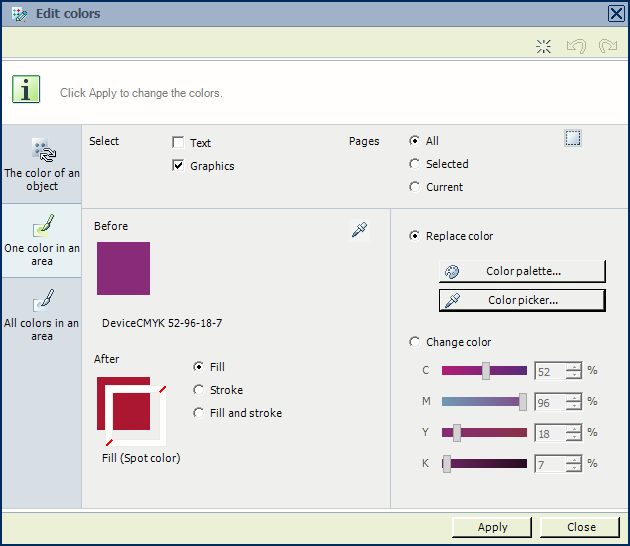Select the eyedropper next to Before
Image resolution: width=630 pixels, height=546 pixels.
click(x=359, y=229)
